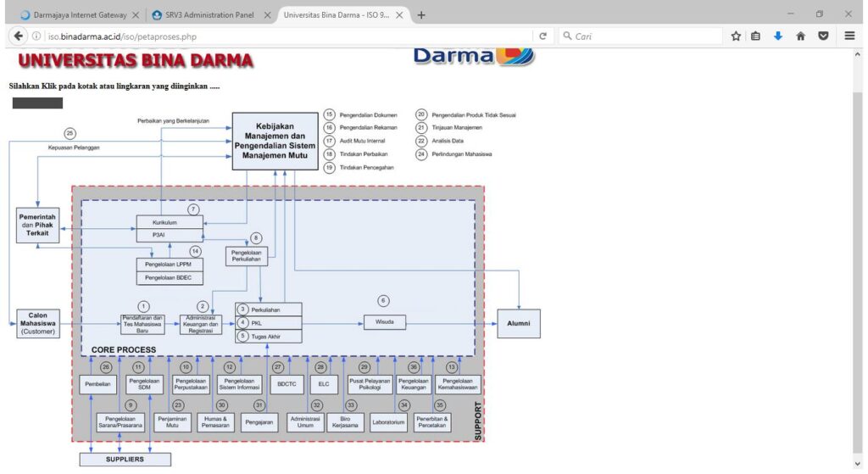Open the Pembelian support box
The height and width of the screenshot is (474, 868).
click(98, 384)
